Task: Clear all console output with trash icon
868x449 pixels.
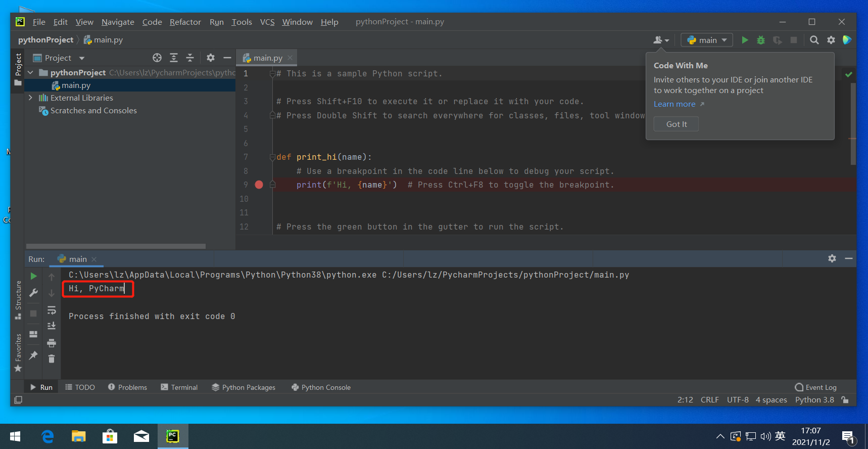Action: pos(52,359)
